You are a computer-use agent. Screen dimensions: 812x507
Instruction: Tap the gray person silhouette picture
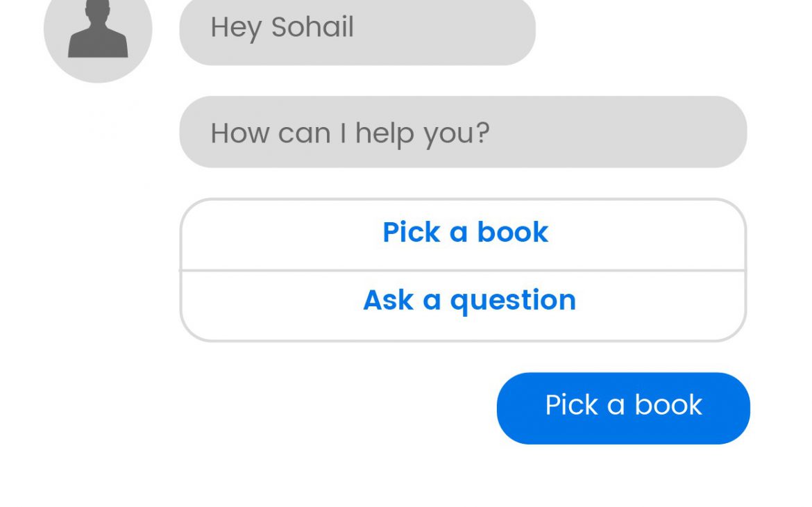pos(98,29)
